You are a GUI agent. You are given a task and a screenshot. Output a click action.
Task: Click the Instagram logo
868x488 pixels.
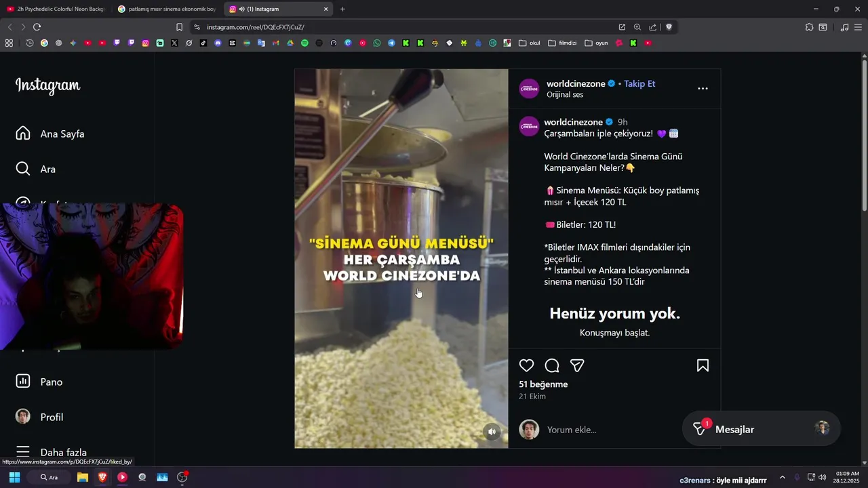[47, 85]
